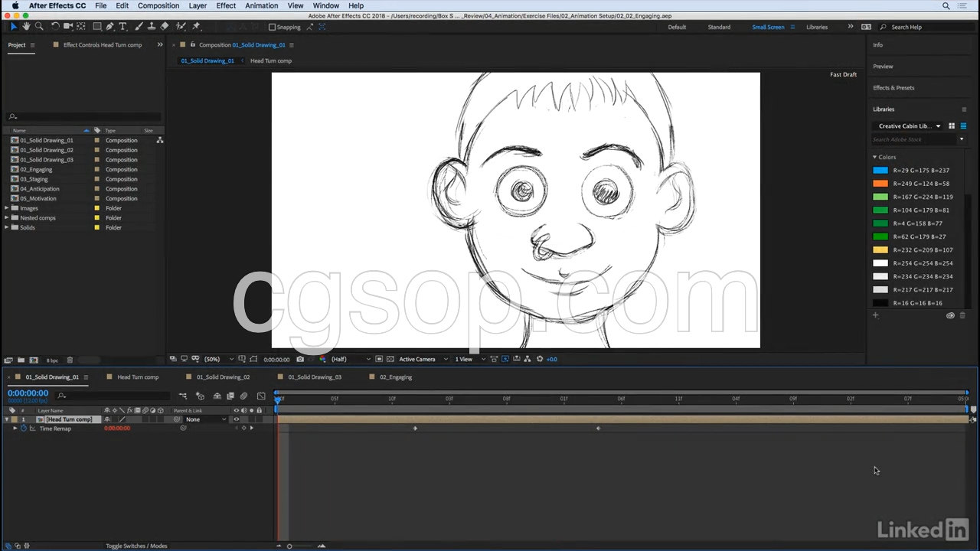Toggle the Time Remap stopwatch
The height and width of the screenshot is (551, 980).
(22, 429)
